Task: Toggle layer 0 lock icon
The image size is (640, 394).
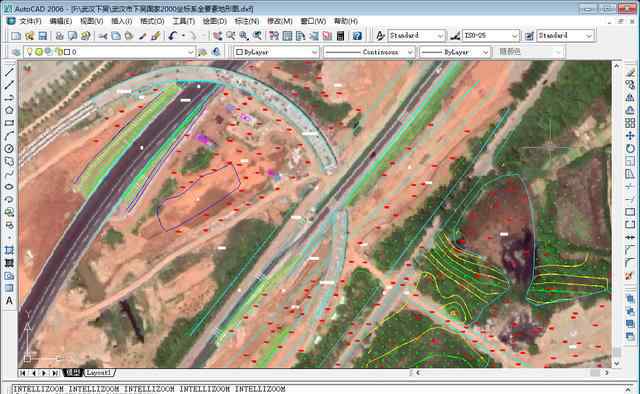Action: pos(59,52)
